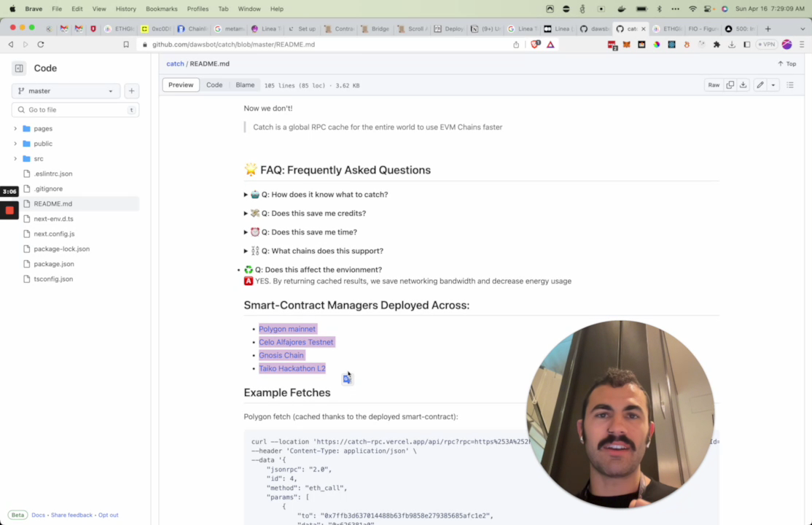The image size is (812, 525).
Task: Switch to the Bridge browser tab
Action: point(375,29)
